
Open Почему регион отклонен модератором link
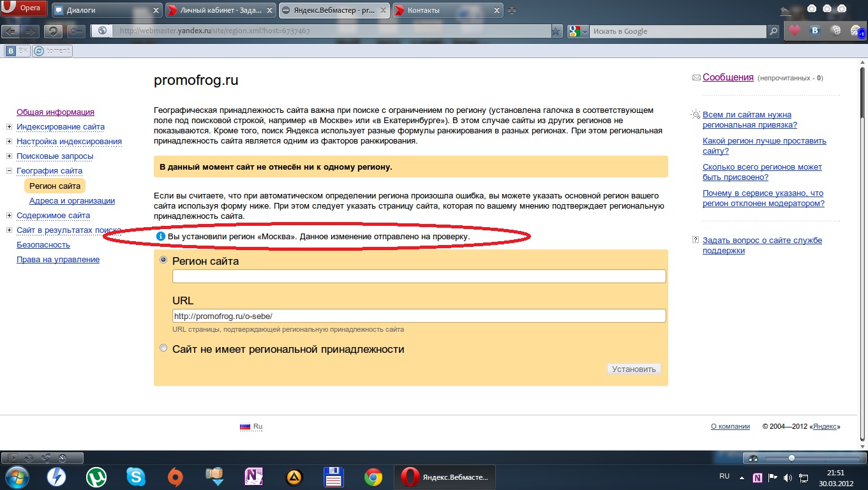[763, 198]
